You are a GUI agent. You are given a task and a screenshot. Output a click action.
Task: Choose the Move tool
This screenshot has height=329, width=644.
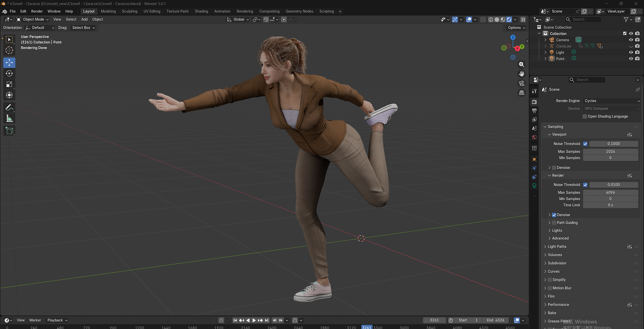pos(9,63)
